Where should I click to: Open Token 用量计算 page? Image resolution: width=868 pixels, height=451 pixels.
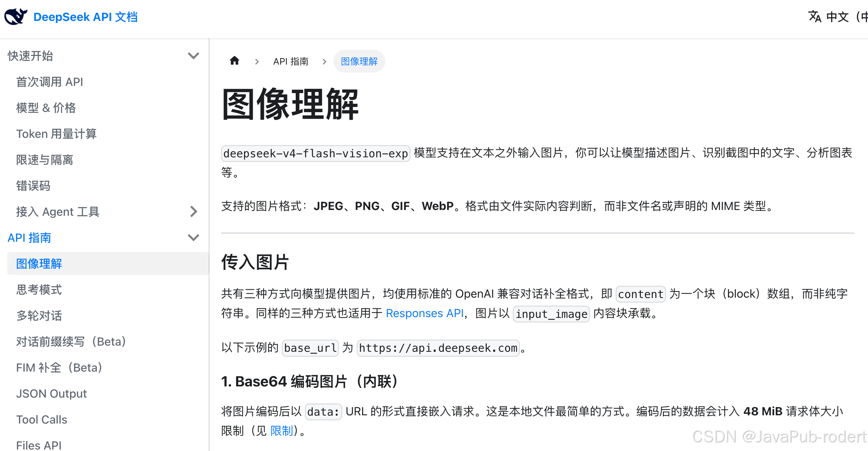pyautogui.click(x=56, y=134)
